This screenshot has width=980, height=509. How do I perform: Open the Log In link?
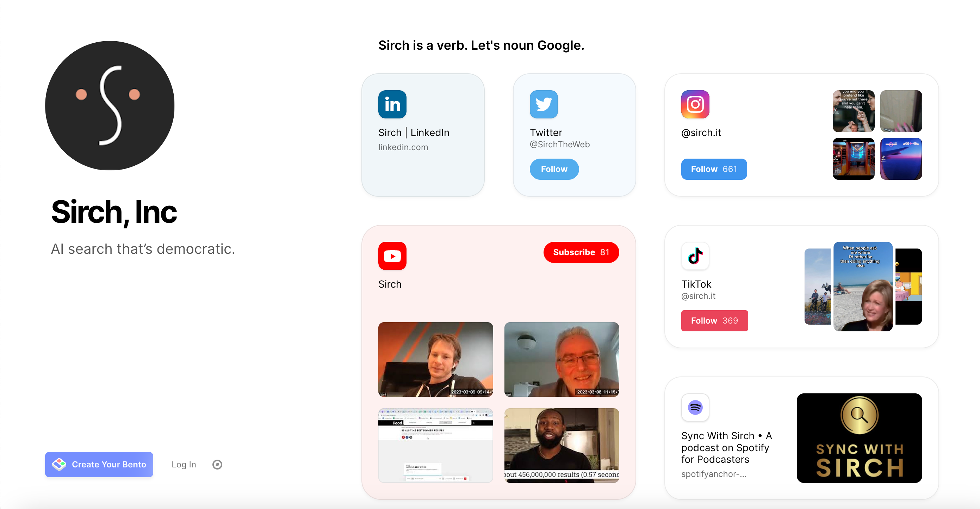tap(184, 465)
